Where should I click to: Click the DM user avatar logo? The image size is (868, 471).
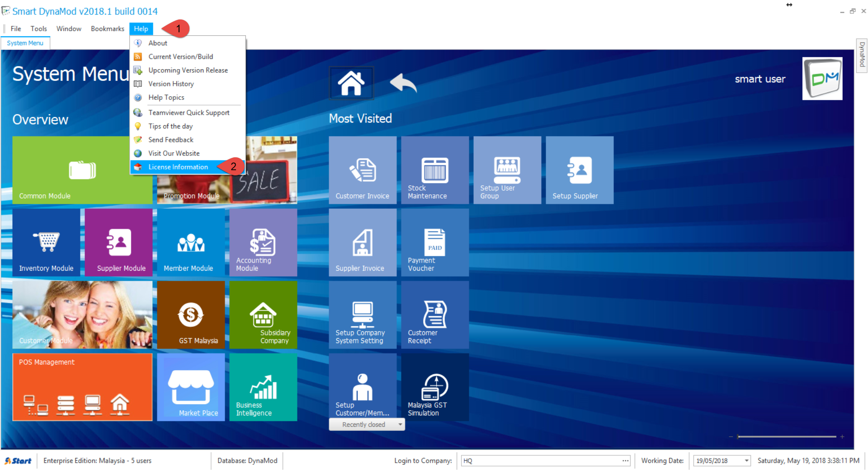coord(822,79)
